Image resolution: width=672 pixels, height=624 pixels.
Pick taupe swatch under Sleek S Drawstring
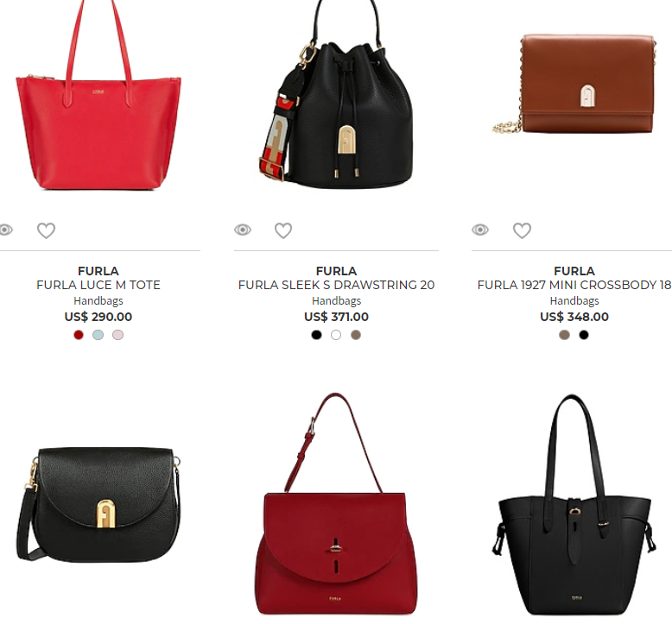pos(356,335)
